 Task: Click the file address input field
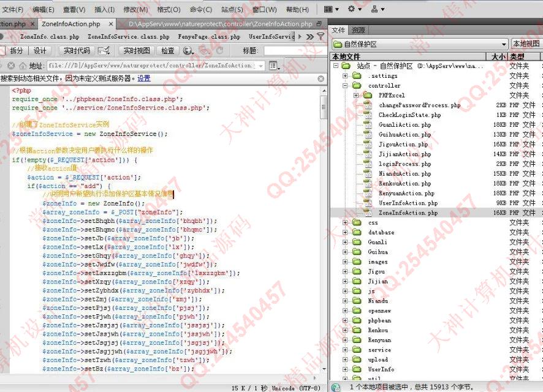[156, 66]
